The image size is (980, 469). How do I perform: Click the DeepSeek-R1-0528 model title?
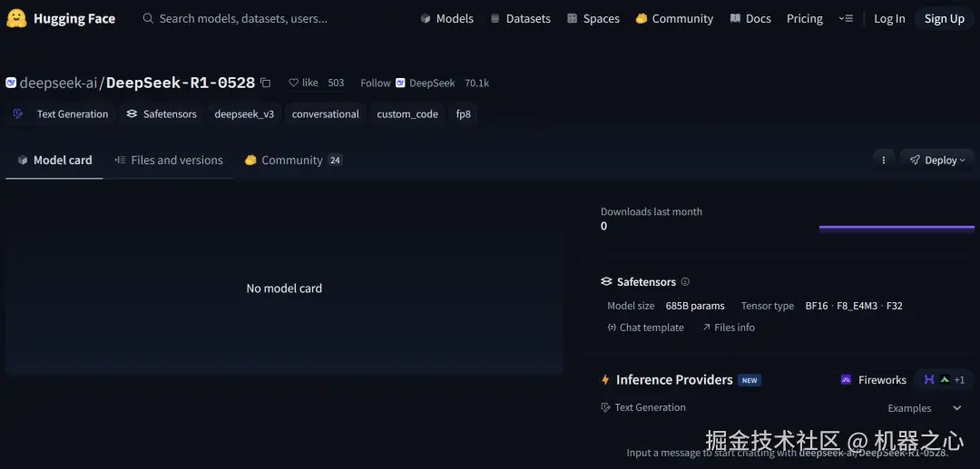[x=181, y=83]
